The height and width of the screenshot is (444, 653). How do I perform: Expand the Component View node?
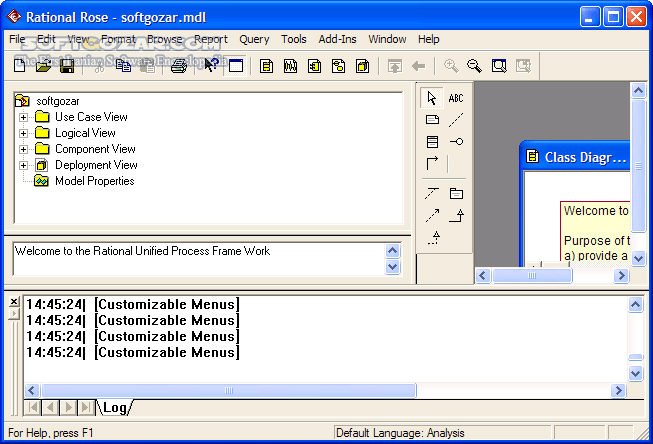(23, 149)
